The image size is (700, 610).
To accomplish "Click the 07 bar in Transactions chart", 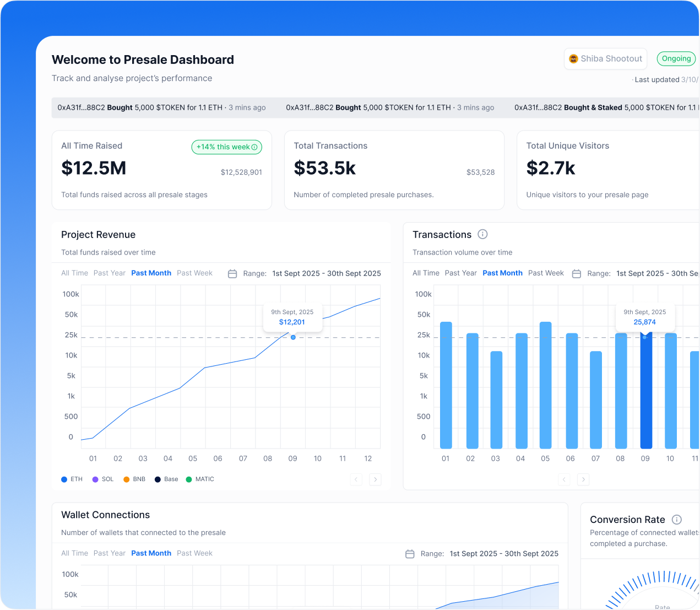I will [x=596, y=400].
